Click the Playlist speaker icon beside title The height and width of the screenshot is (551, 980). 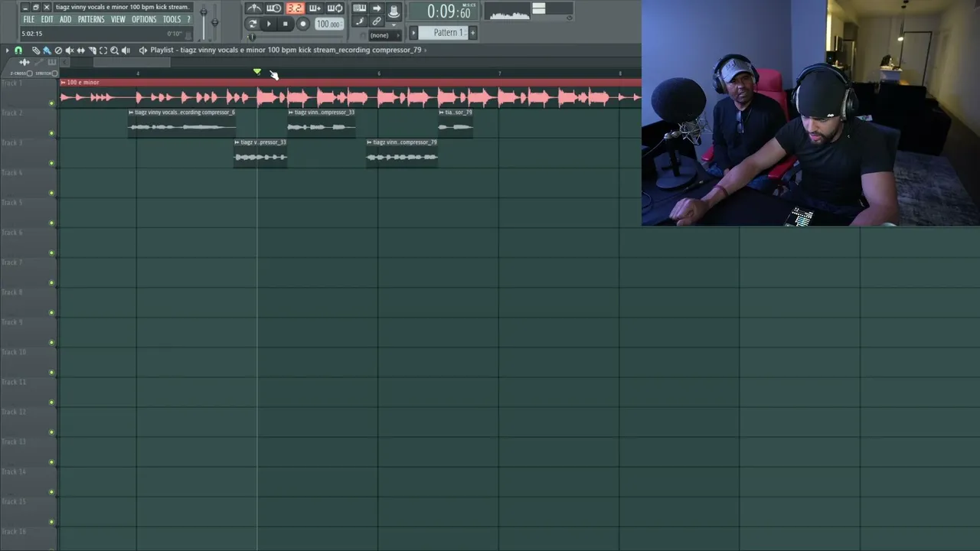(x=143, y=51)
